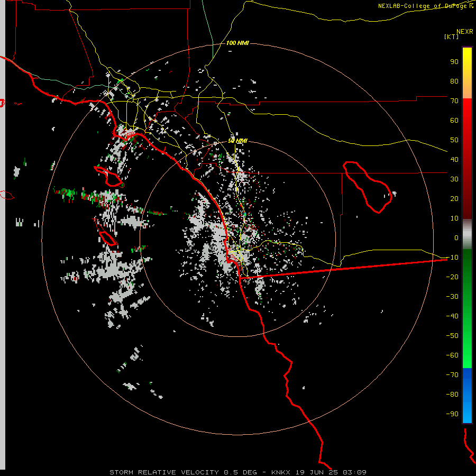
Task: Click the 40 value on the velocity scale
Action: click(x=454, y=159)
